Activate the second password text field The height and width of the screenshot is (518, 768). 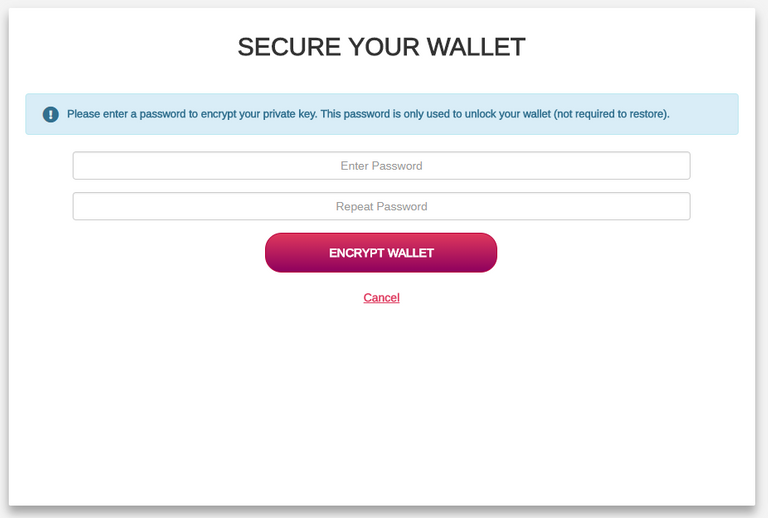[x=381, y=207]
